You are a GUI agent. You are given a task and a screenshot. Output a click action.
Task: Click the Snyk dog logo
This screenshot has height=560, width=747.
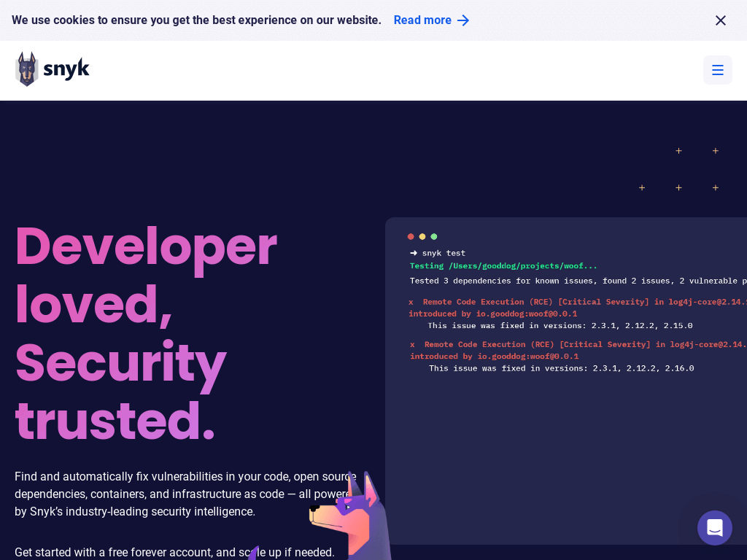pyautogui.click(x=53, y=69)
